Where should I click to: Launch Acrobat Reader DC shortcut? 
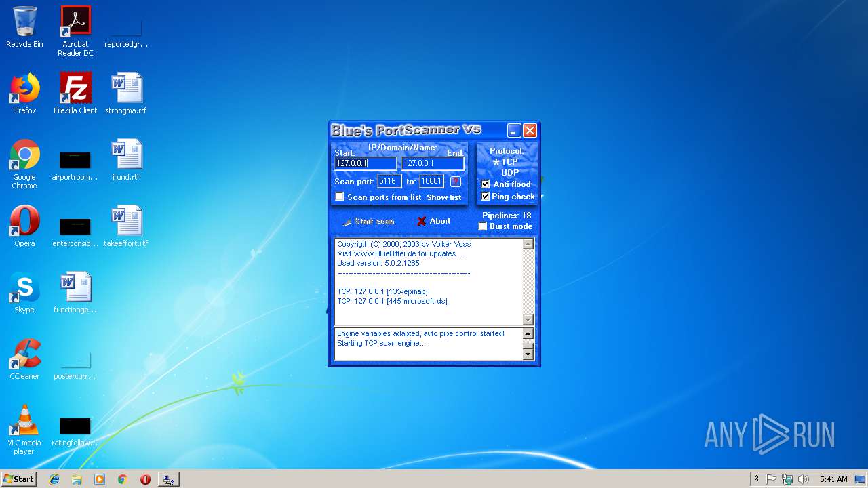coord(75,31)
